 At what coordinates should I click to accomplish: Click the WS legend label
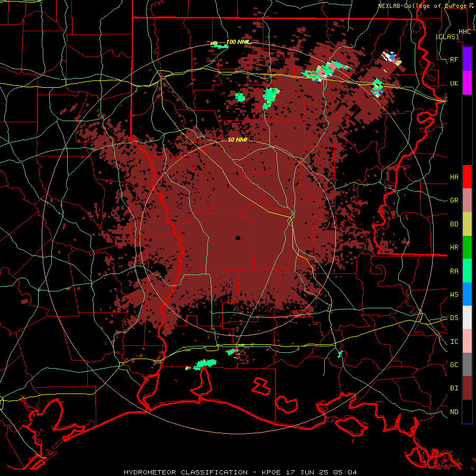point(454,294)
